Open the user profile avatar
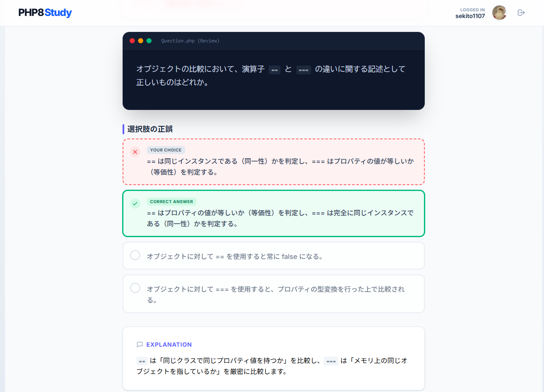Image resolution: width=544 pixels, height=392 pixels. pyautogui.click(x=499, y=13)
